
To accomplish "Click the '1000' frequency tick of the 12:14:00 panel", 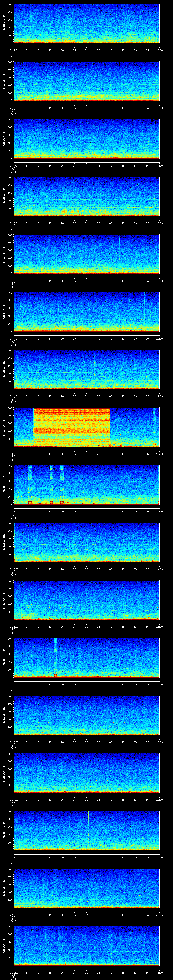I will [x=9, y=5].
